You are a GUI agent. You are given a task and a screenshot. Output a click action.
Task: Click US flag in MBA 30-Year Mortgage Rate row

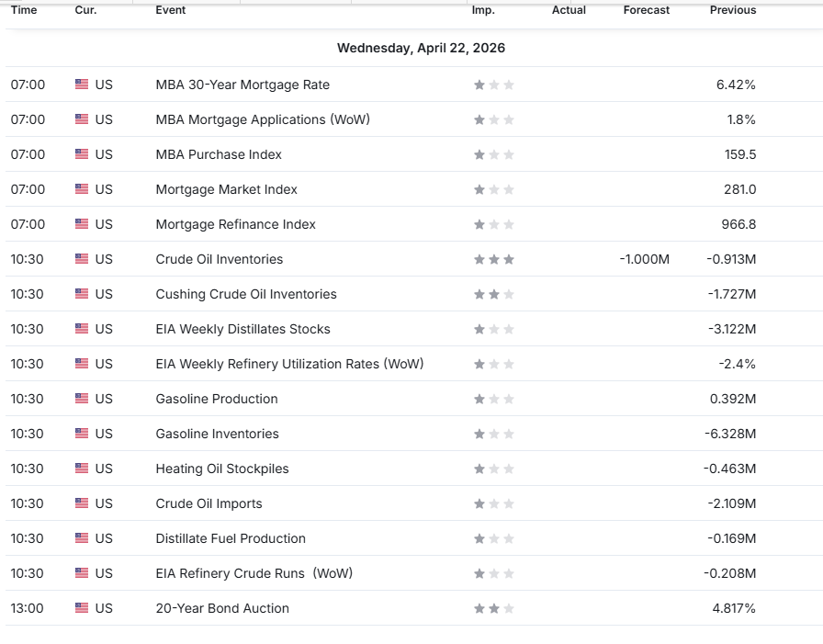(x=82, y=84)
